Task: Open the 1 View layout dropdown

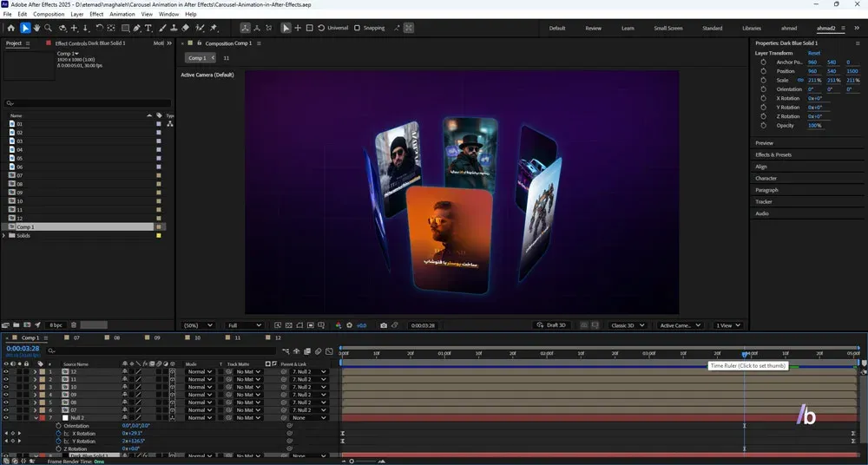Action: (727, 325)
